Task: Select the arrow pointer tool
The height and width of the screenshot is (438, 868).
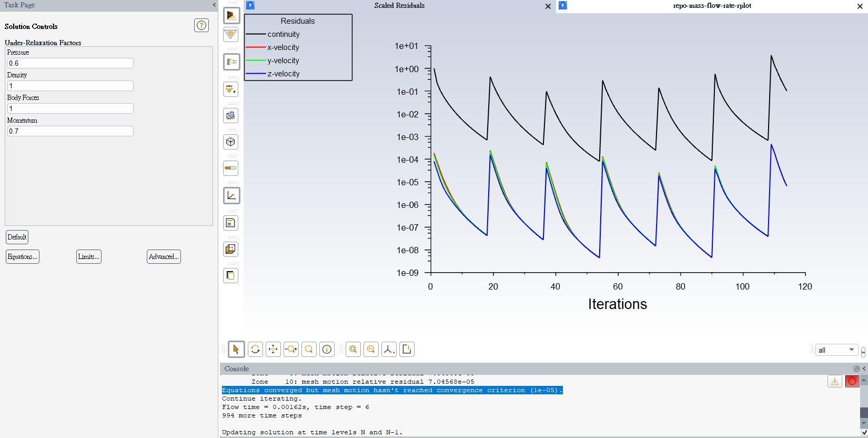Action: pyautogui.click(x=236, y=349)
